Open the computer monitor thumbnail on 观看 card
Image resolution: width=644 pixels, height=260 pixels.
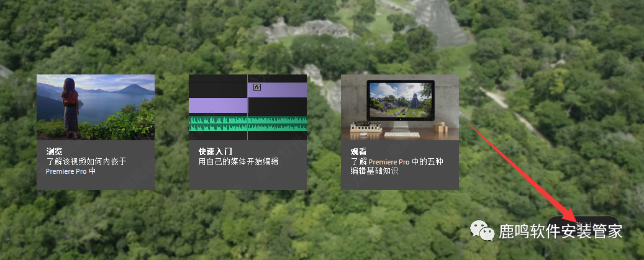coord(399,107)
